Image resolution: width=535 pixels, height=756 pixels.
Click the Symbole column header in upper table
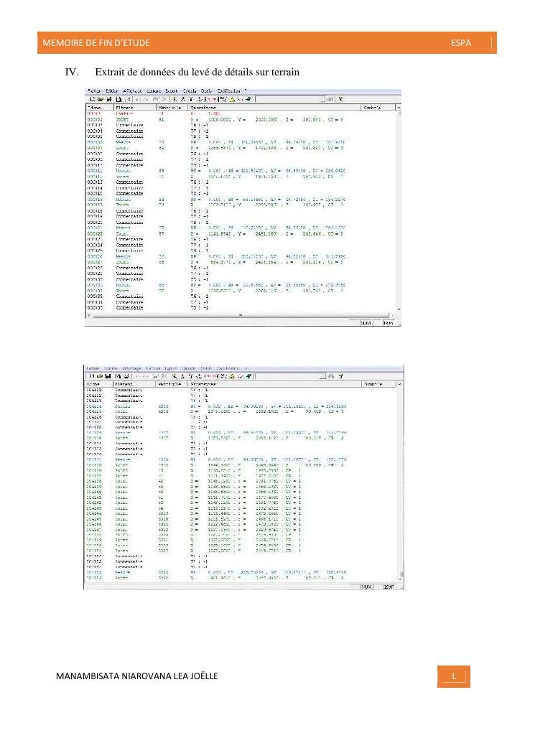[375, 107]
